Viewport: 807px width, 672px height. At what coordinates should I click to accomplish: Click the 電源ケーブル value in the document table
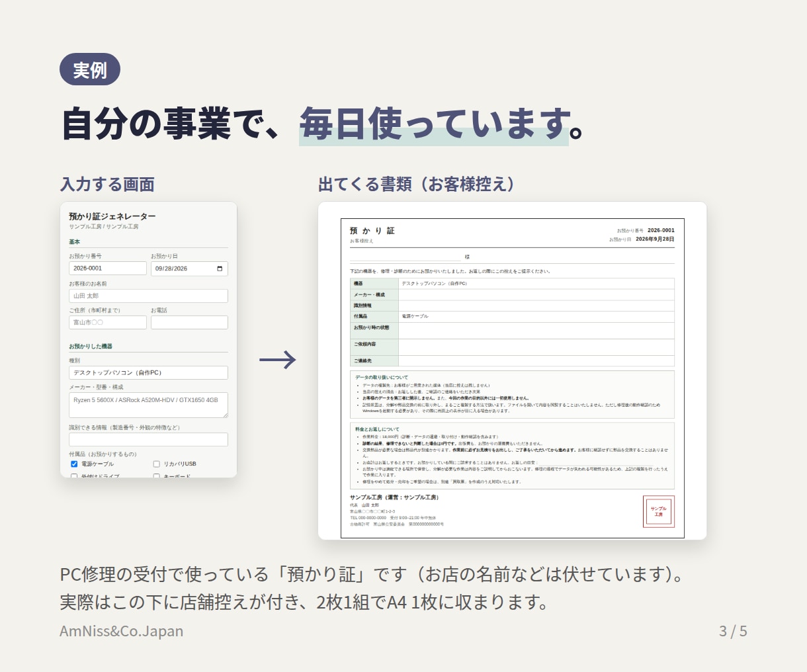click(415, 316)
